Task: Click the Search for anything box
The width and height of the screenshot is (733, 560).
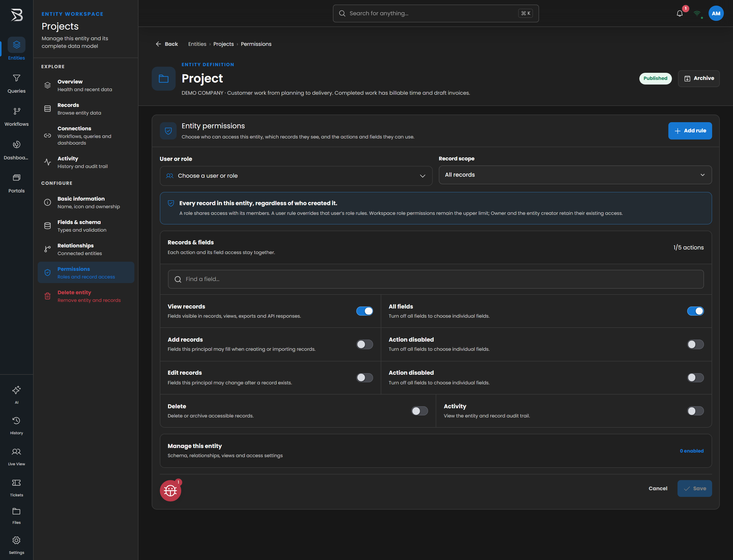Action: tap(436, 13)
